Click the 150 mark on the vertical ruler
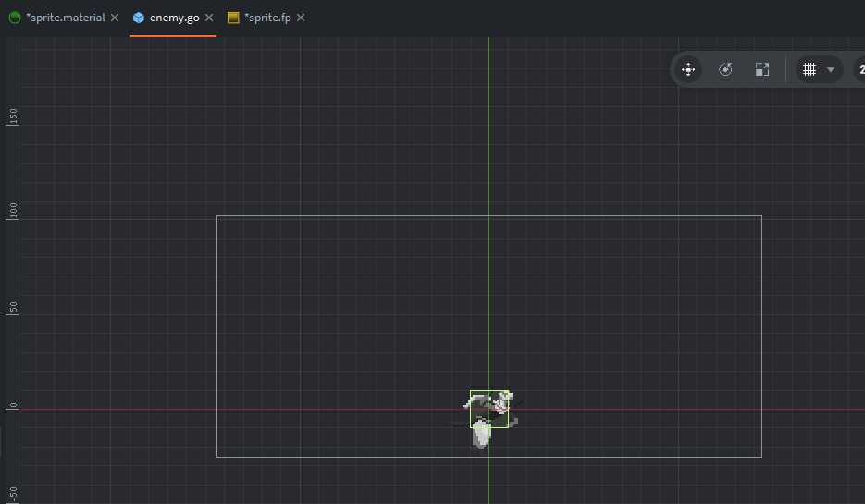865x504 pixels. point(13,115)
